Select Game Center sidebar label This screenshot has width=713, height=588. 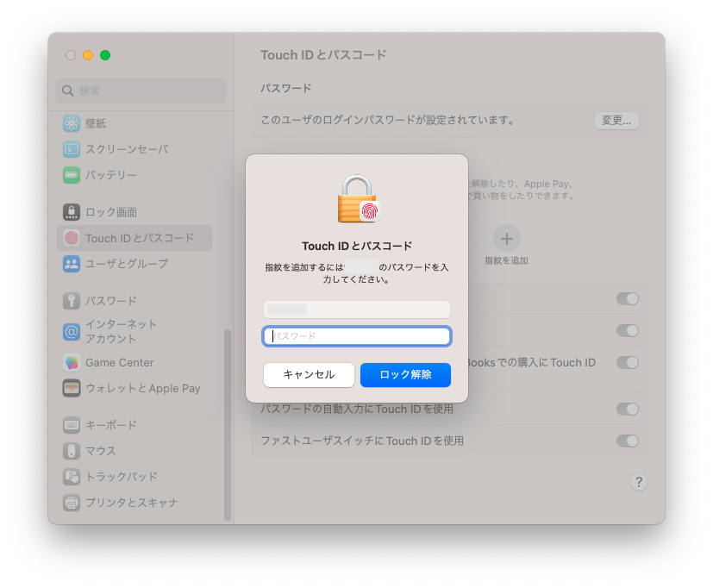click(120, 362)
